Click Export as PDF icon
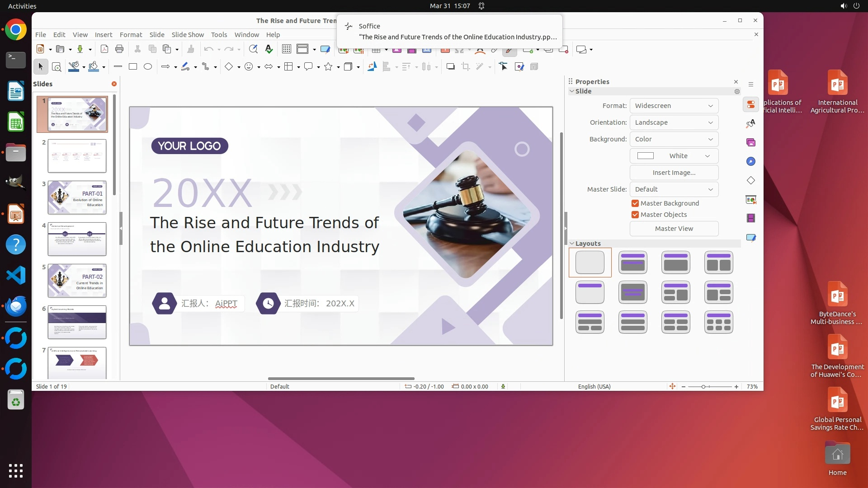Image resolution: width=868 pixels, height=488 pixels. pos(104,49)
